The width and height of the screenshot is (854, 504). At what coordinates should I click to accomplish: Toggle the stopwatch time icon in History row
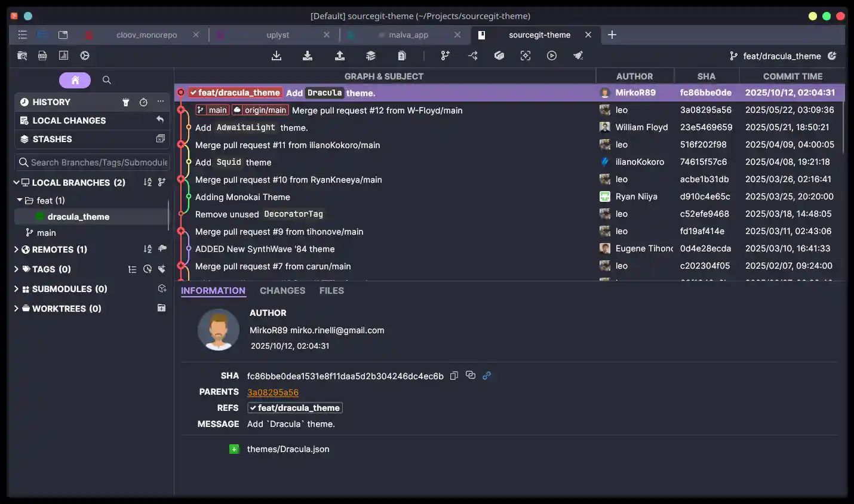tap(143, 102)
